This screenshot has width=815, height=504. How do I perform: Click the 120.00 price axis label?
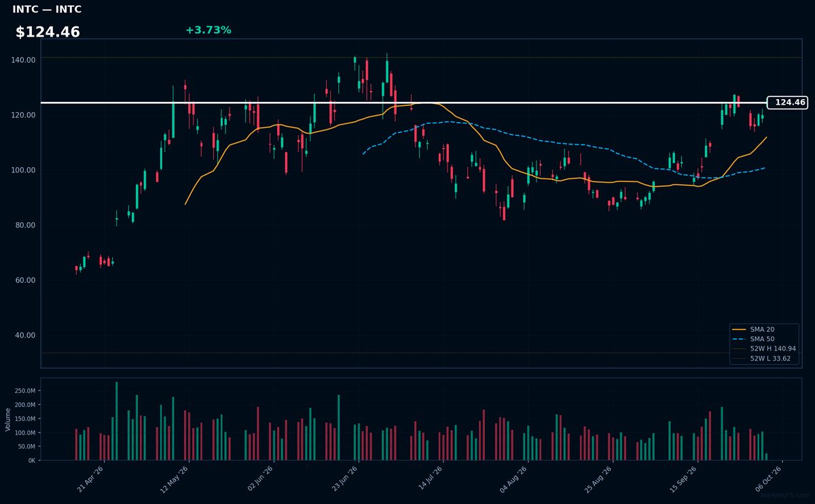pos(23,115)
